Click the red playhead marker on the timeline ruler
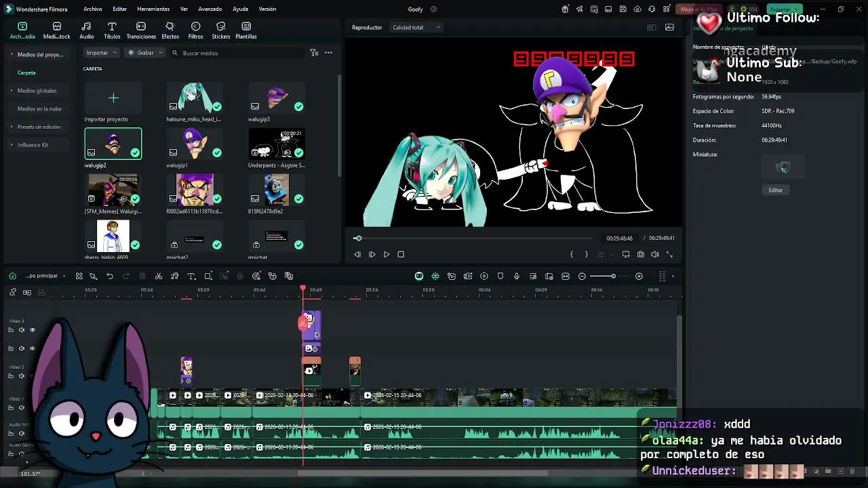Screen dimensions: 868x488 tap(303, 289)
